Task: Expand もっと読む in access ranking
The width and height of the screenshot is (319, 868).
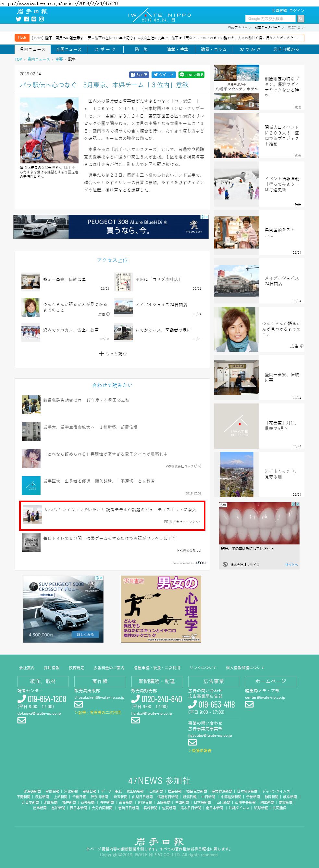Action: point(112,354)
